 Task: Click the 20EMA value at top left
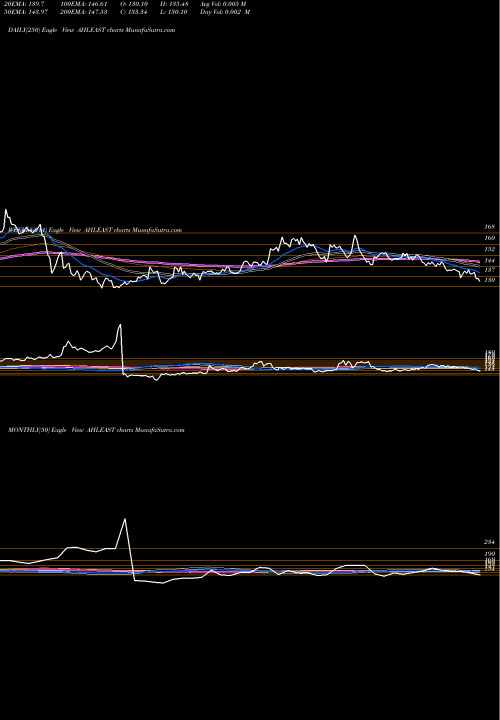23,4
